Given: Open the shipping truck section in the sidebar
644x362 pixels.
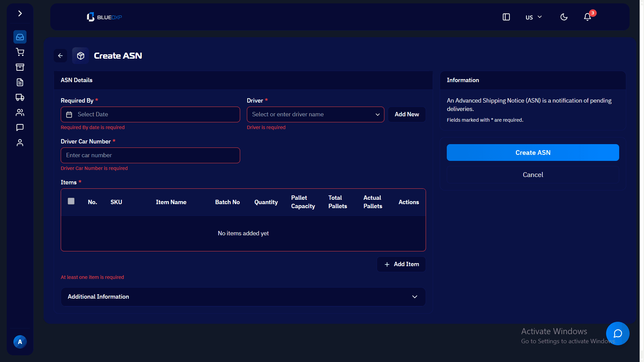Looking at the screenshot, I should [20, 97].
